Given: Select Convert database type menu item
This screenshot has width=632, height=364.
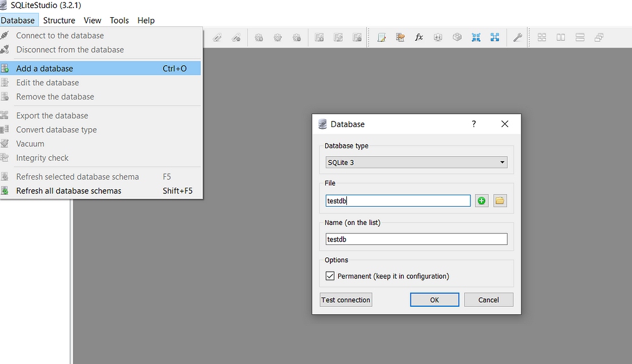Looking at the screenshot, I should pyautogui.click(x=100, y=130).
